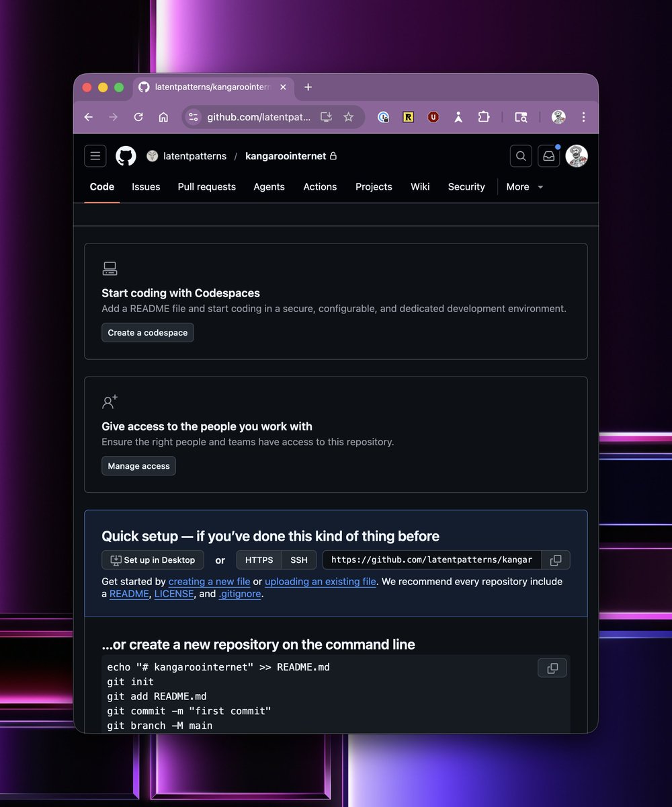
Task: Go back with browser back arrow
Action: click(x=89, y=117)
